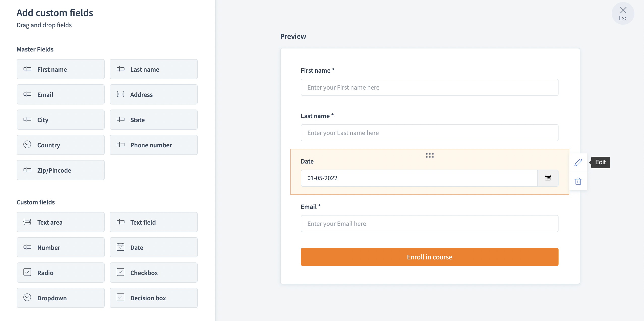Screen dimensions: 644x321
Task: Add the Dropdown custom field
Action: tap(61, 298)
